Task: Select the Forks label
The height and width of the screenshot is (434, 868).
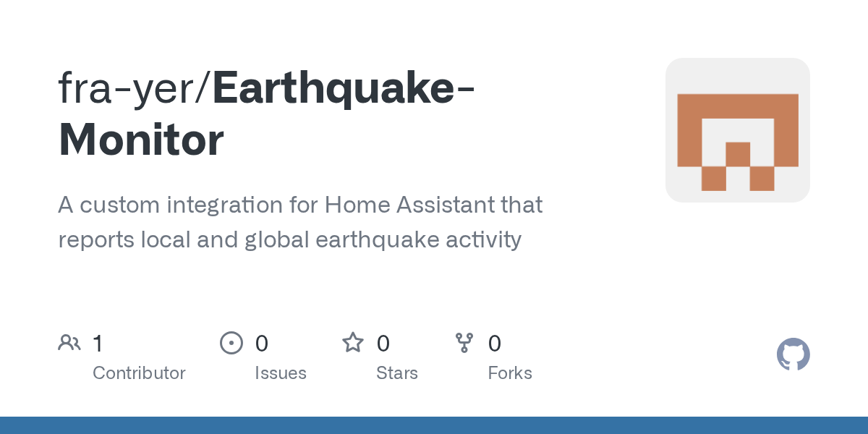Action: point(509,373)
